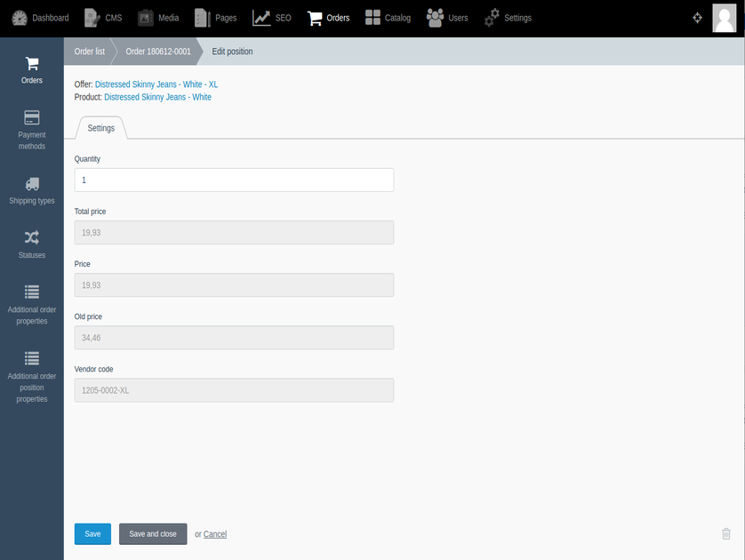Open Statuses shuffle icon
745x560 pixels.
[x=32, y=237]
